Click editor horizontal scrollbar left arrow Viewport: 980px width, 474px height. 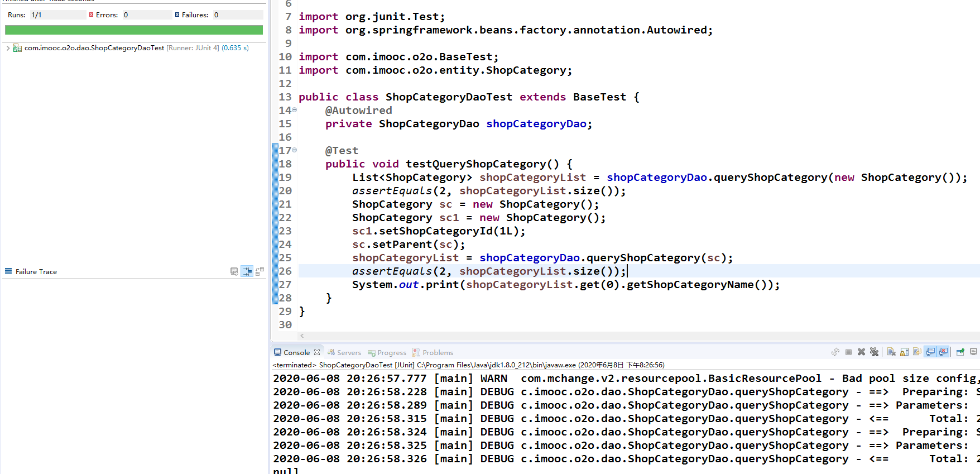[302, 336]
